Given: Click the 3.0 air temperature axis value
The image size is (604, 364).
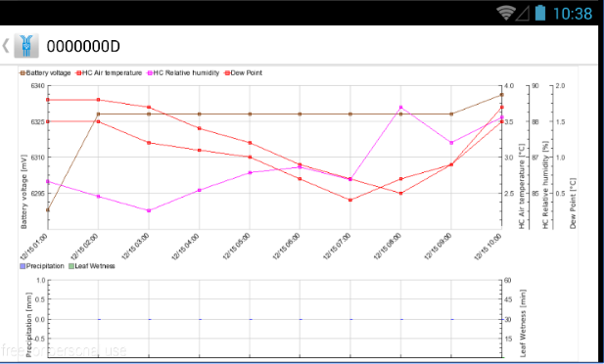Looking at the screenshot, I should (509, 158).
